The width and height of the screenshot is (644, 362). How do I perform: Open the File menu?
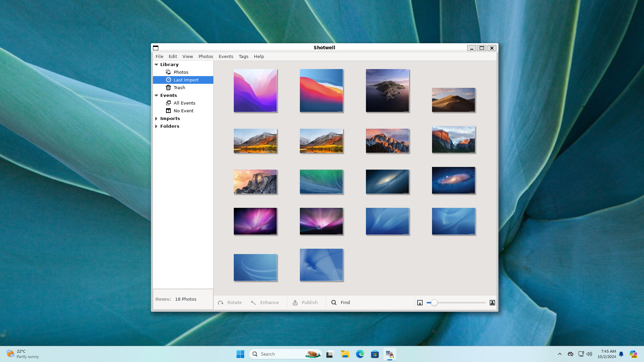click(x=159, y=56)
